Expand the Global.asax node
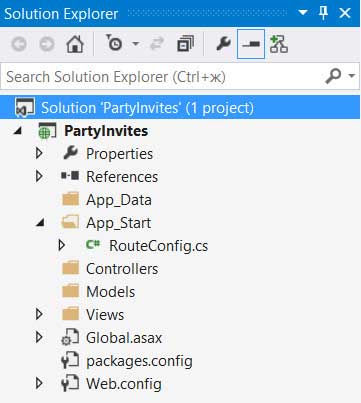This screenshot has width=361, height=403. coord(39,337)
